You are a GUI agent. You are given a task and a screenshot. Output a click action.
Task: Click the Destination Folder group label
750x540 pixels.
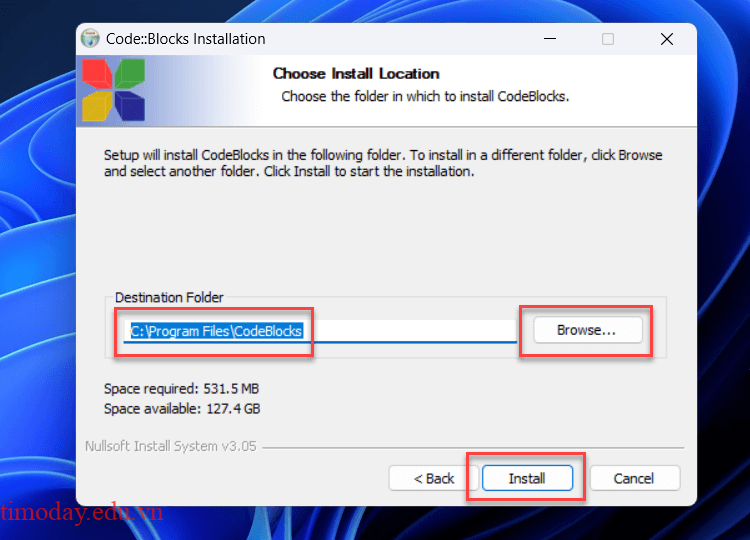169,298
